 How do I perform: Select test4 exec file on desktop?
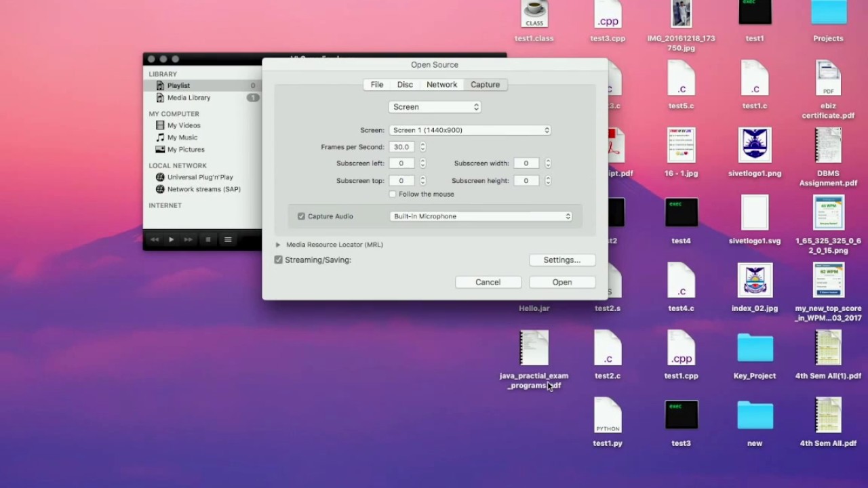point(681,220)
